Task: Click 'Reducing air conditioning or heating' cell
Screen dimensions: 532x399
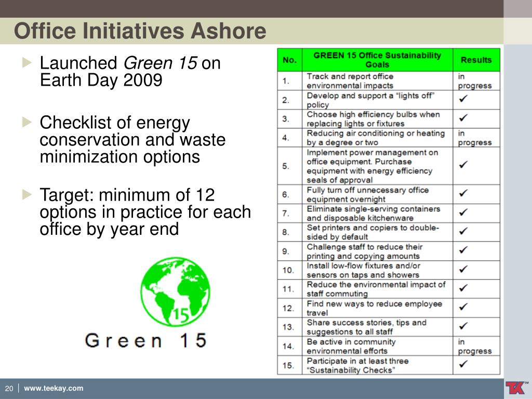Action: 377,138
